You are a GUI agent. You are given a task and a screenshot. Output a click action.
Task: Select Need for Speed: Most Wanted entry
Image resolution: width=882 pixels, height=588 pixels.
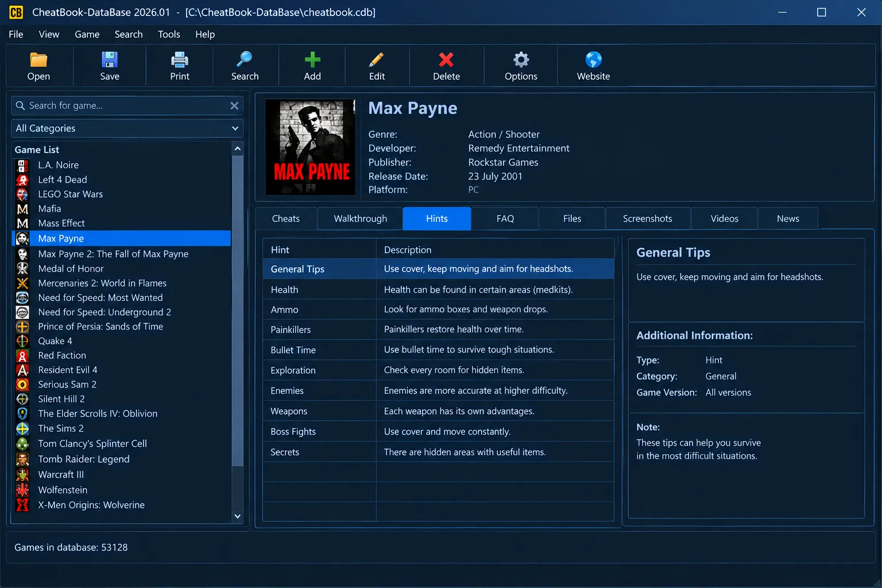[122, 297]
